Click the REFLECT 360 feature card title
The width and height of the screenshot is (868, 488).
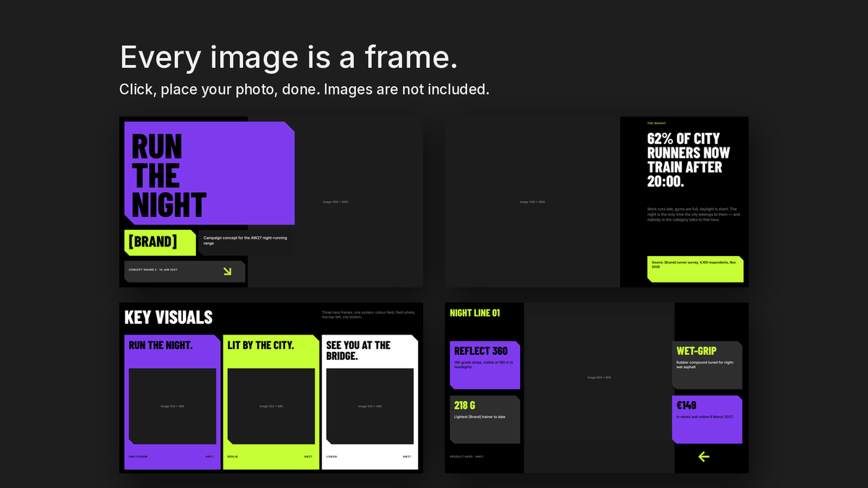pyautogui.click(x=481, y=351)
